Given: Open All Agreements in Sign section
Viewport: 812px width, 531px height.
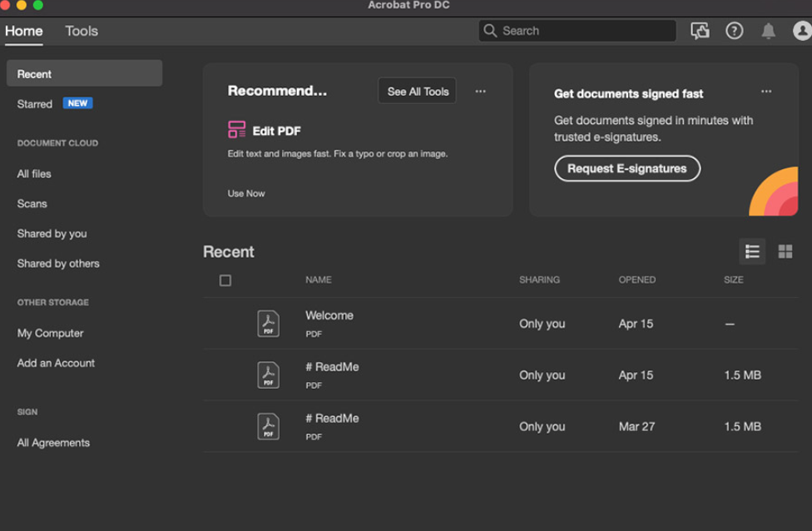Looking at the screenshot, I should click(x=53, y=443).
